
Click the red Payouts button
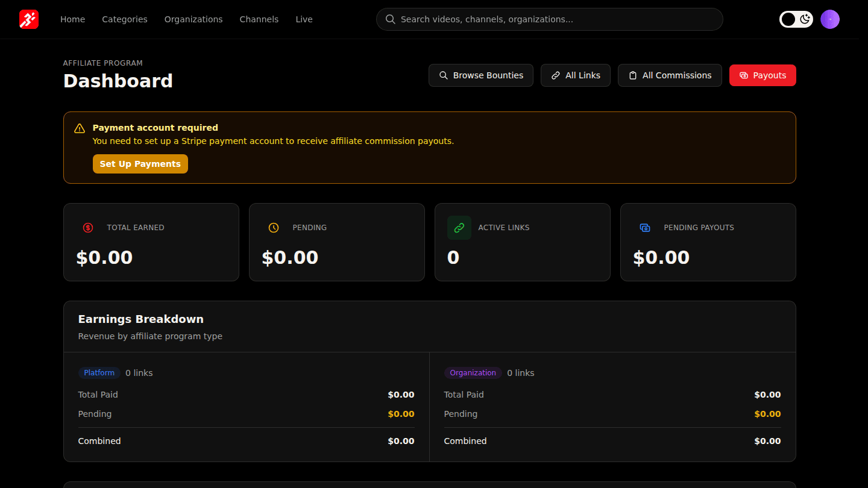pos(763,75)
